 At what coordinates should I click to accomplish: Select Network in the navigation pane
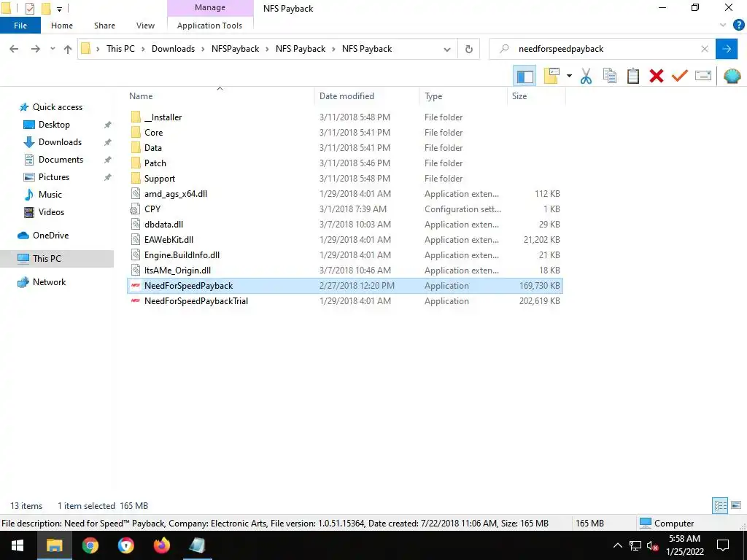(49, 282)
